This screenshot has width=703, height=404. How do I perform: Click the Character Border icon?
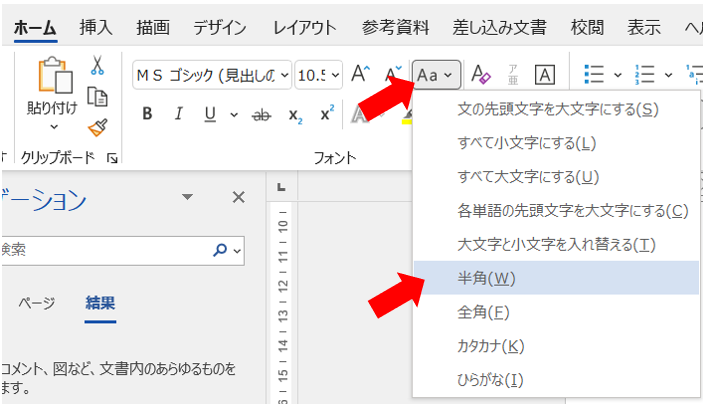click(545, 74)
